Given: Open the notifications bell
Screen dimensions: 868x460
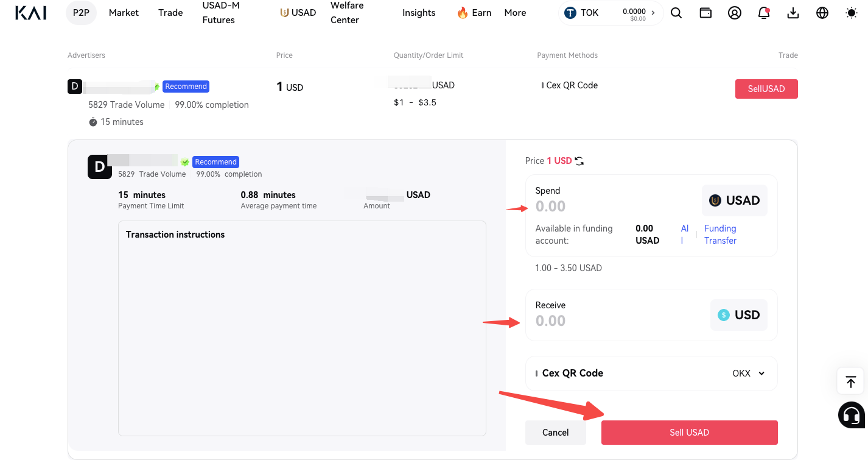Looking at the screenshot, I should 764,13.
